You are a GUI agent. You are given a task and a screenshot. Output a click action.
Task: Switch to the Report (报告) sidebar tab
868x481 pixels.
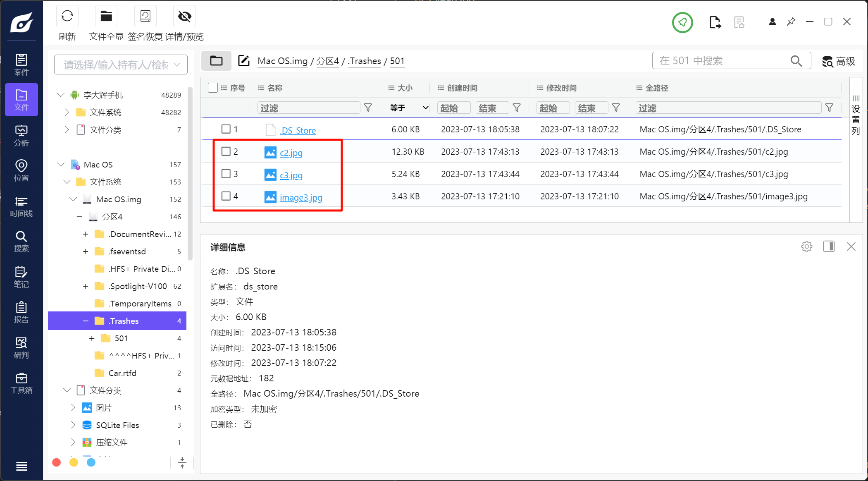(x=21, y=312)
